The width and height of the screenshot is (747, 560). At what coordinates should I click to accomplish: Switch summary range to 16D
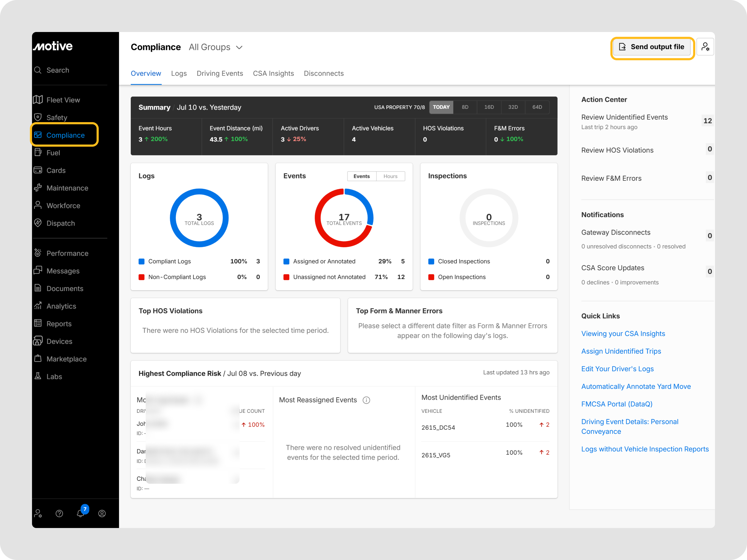[x=489, y=107]
